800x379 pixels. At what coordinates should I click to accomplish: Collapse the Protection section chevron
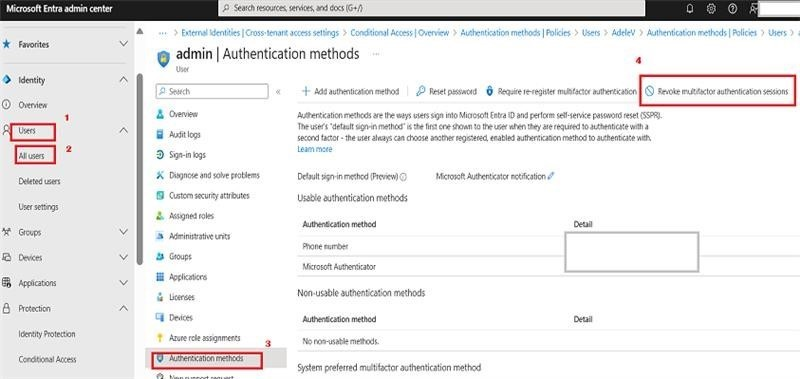[x=123, y=308]
